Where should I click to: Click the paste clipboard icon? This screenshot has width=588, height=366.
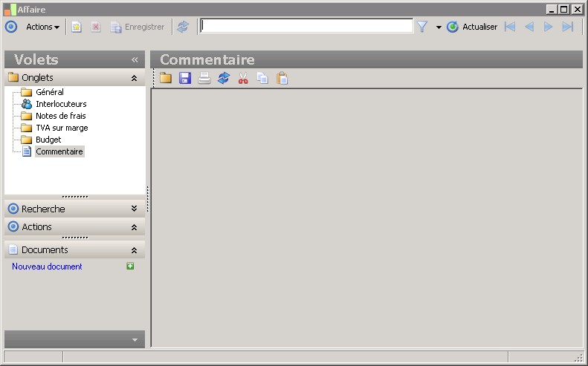click(x=282, y=78)
